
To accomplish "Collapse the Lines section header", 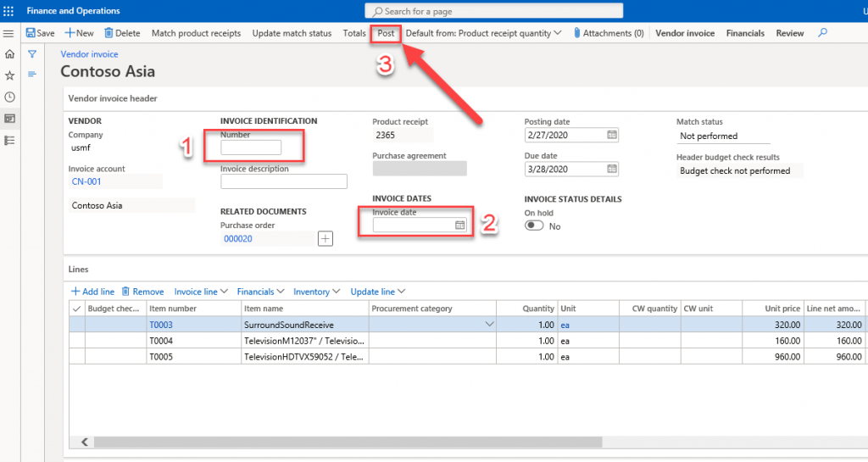I will (x=78, y=270).
